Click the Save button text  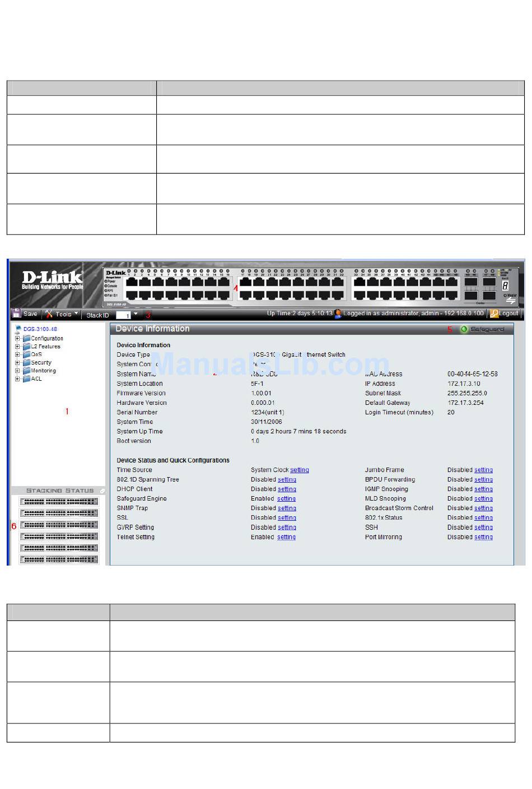pyautogui.click(x=30, y=314)
